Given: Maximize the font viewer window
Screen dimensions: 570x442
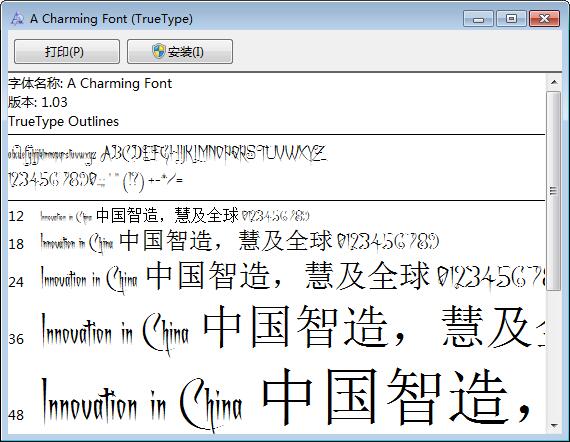Looking at the screenshot, I should [511, 19].
